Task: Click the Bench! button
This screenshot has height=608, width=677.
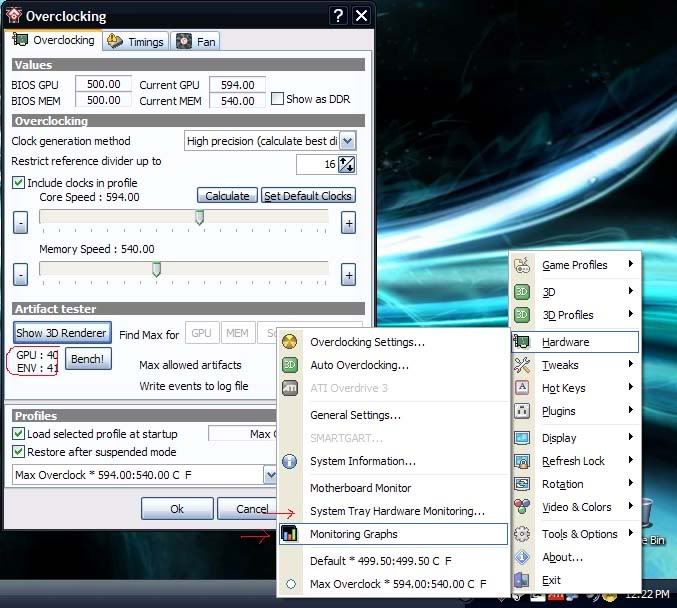Action: 88,358
